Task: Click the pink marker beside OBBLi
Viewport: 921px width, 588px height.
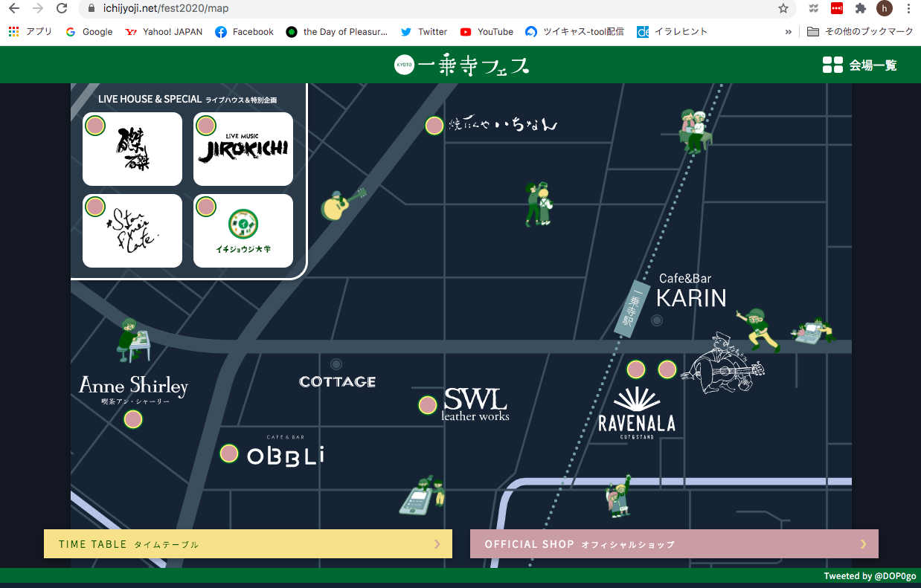Action: pyautogui.click(x=229, y=453)
